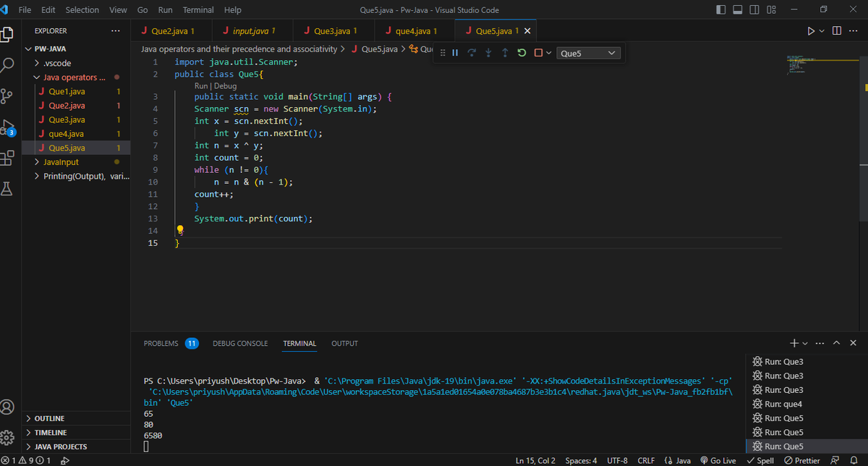Close the Que5.java editor tab
This screenshot has height=466, width=868.
[527, 31]
